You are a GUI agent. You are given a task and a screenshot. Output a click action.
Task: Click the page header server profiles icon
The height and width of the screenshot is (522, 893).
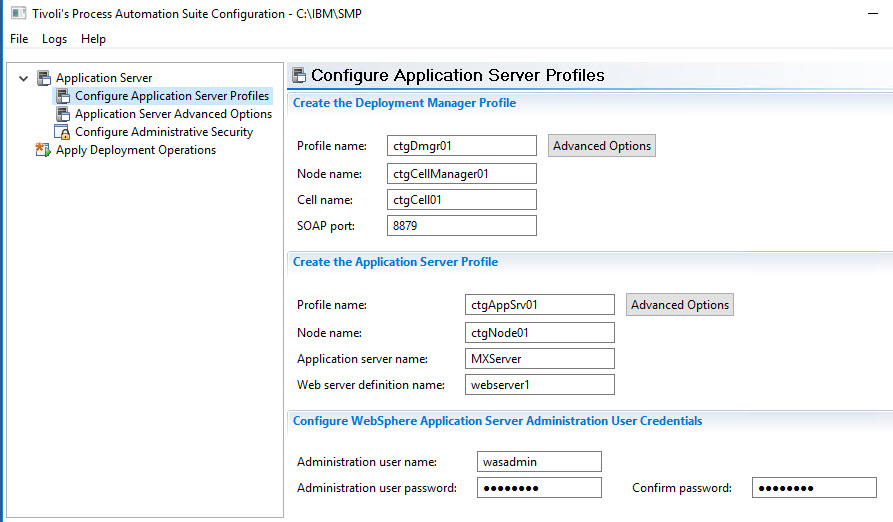299,75
